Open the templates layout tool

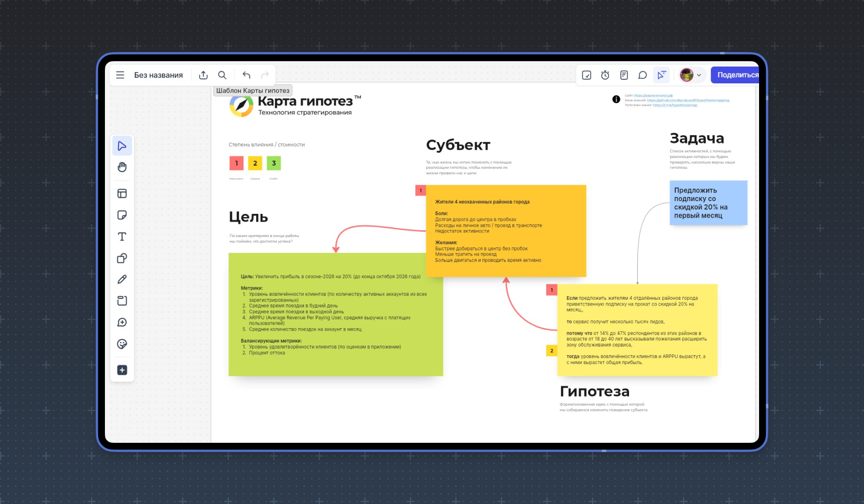(x=122, y=194)
